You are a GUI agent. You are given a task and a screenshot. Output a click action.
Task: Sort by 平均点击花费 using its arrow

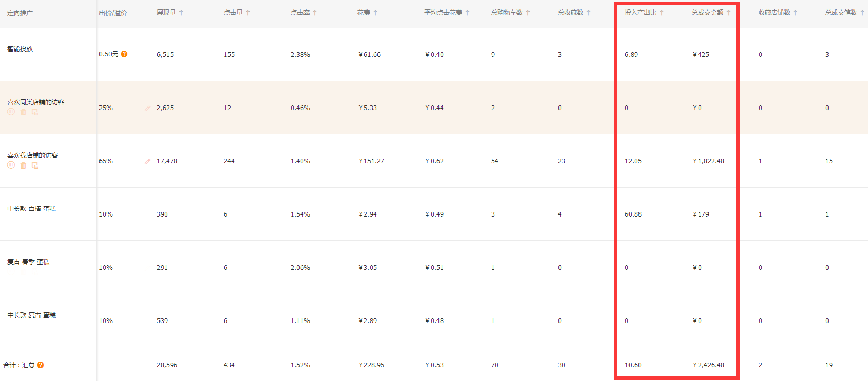[x=467, y=13]
